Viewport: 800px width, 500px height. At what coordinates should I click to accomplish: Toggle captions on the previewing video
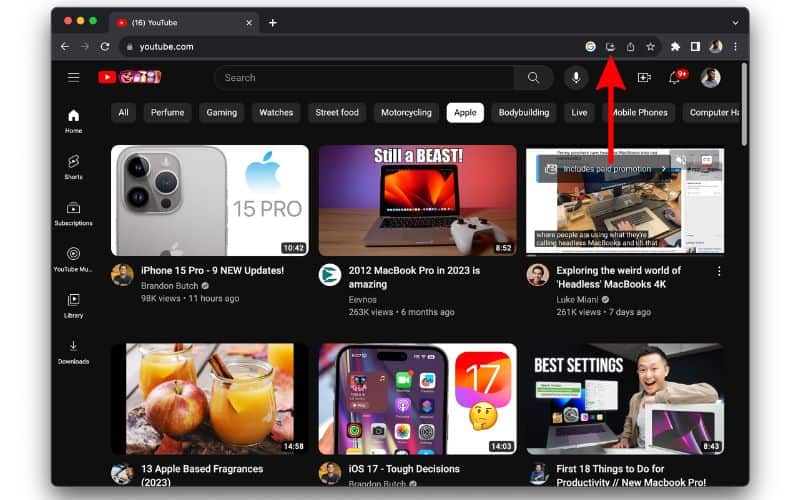click(706, 160)
